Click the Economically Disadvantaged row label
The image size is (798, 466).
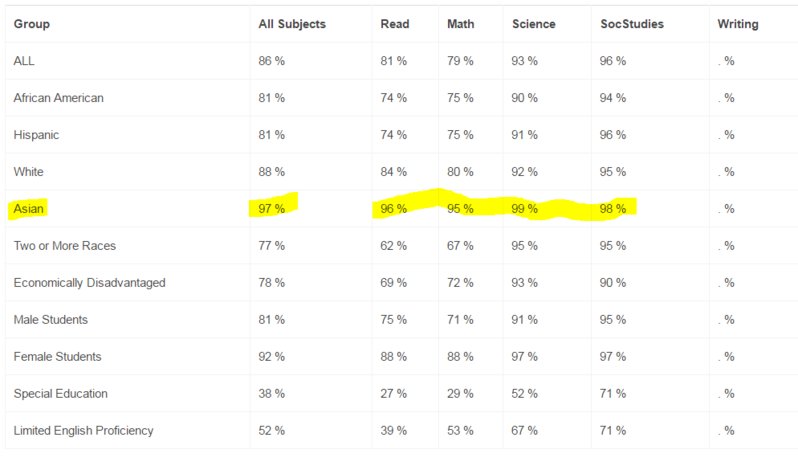(x=90, y=283)
